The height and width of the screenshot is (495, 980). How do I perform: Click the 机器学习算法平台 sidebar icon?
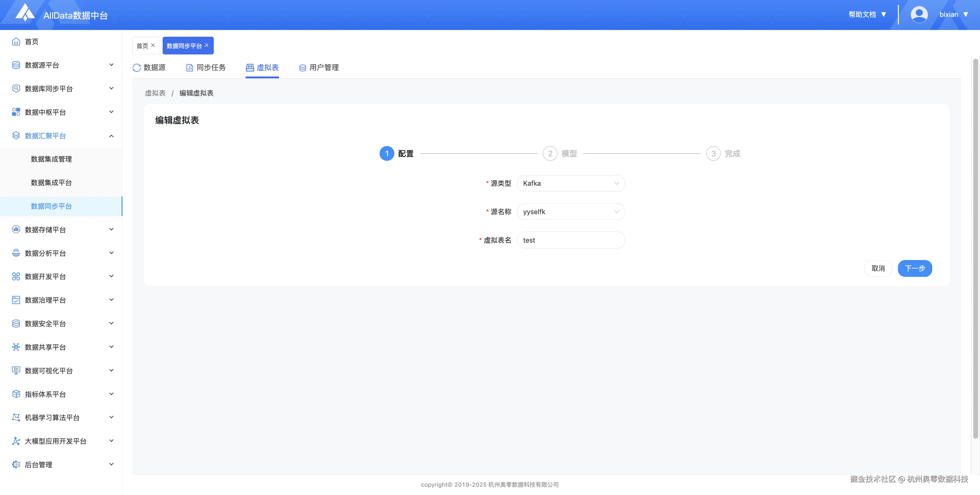pos(16,417)
